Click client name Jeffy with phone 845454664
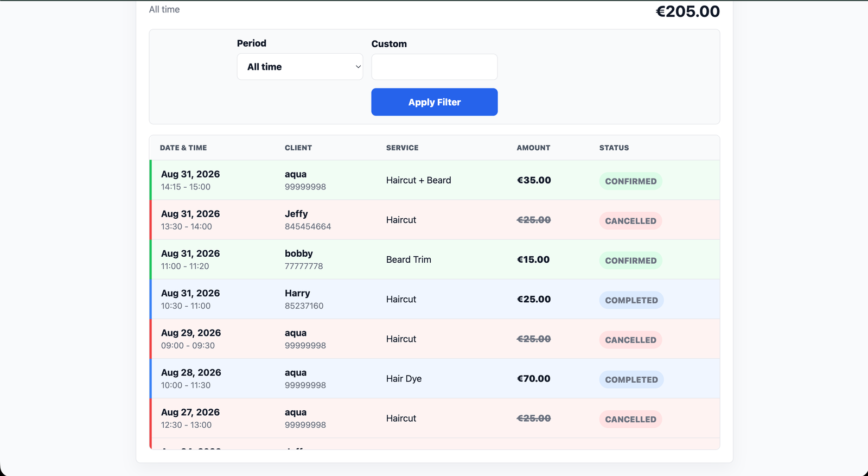 click(x=296, y=214)
